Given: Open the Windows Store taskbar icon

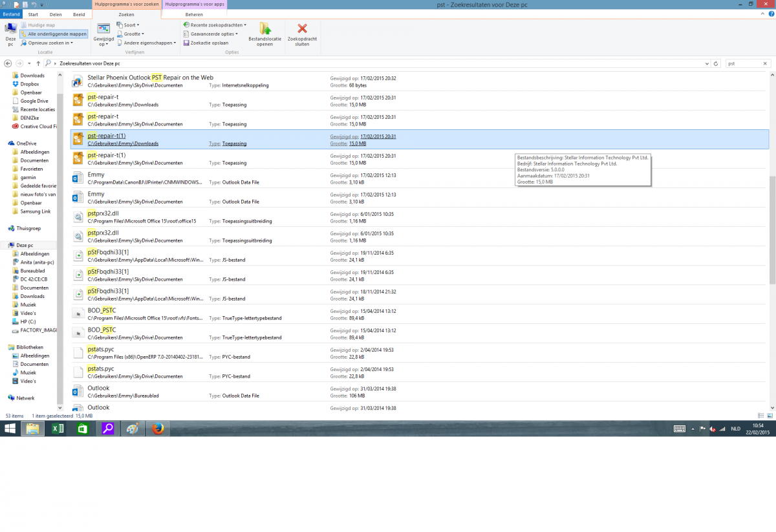Looking at the screenshot, I should [82, 429].
